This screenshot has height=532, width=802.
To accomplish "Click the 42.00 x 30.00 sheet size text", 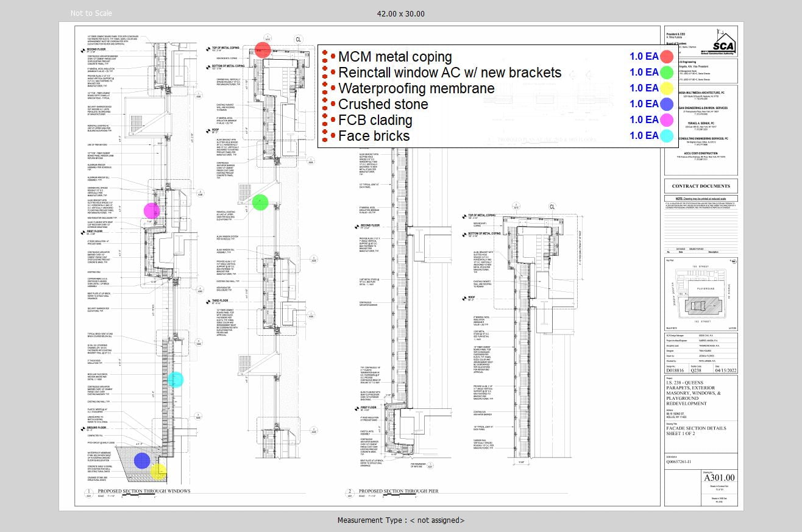I will pyautogui.click(x=400, y=13).
